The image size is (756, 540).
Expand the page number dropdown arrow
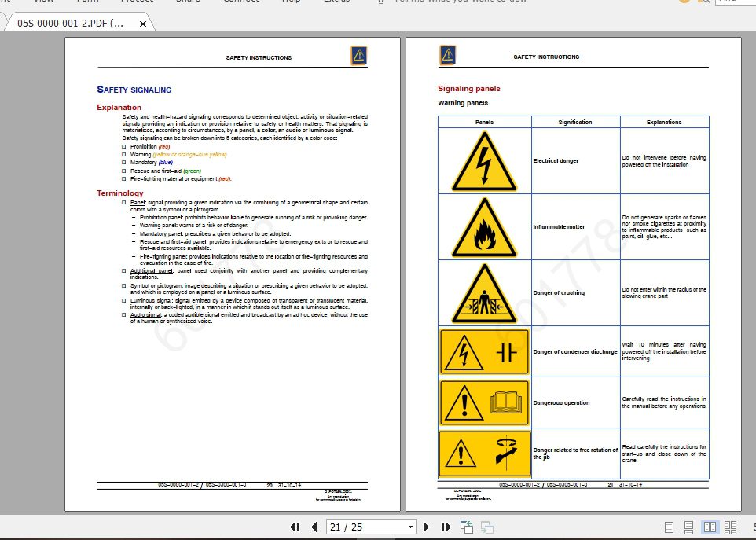[x=410, y=527]
